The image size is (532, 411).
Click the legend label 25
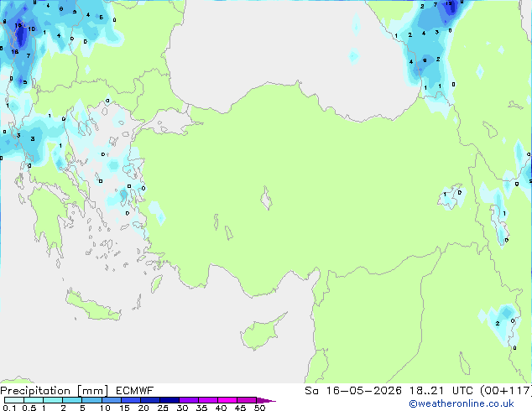[163, 408]
